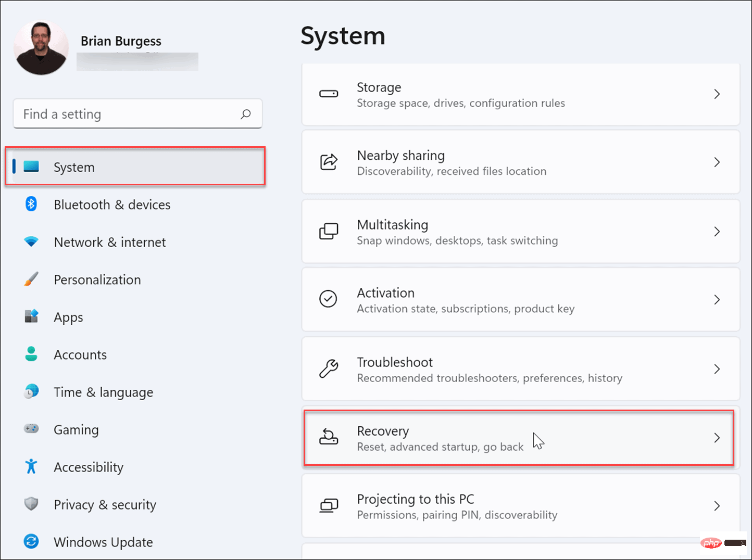Click 'Discoverability, received files location' text
The width and height of the screenshot is (752, 560).
coord(452,171)
